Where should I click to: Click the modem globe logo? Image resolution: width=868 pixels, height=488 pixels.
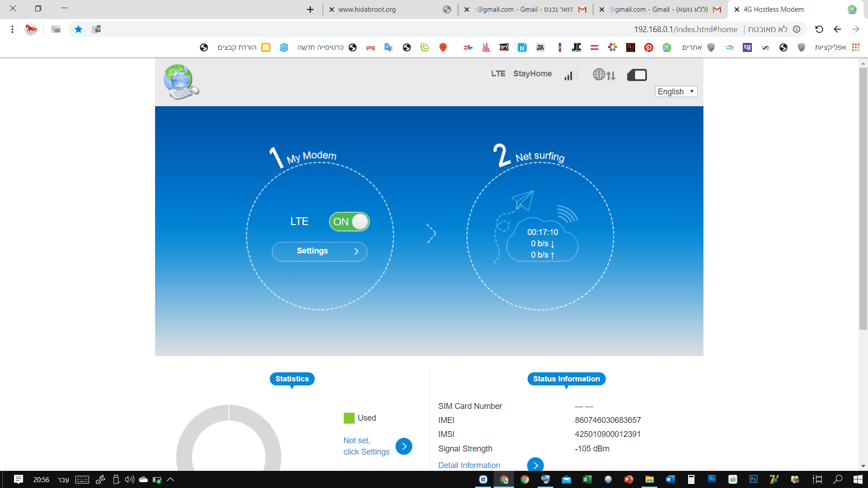[x=181, y=82]
